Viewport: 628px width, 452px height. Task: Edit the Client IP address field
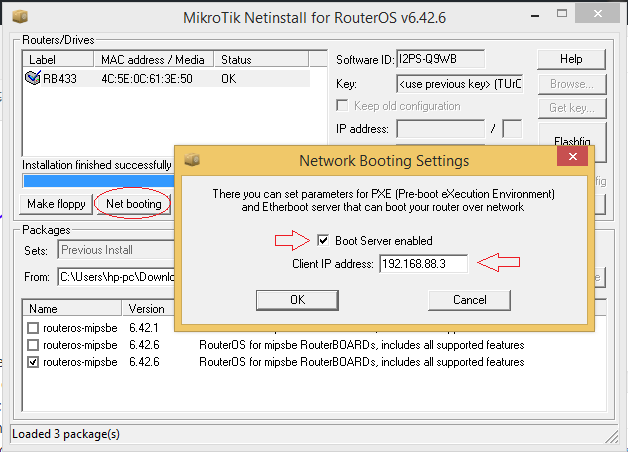click(423, 264)
